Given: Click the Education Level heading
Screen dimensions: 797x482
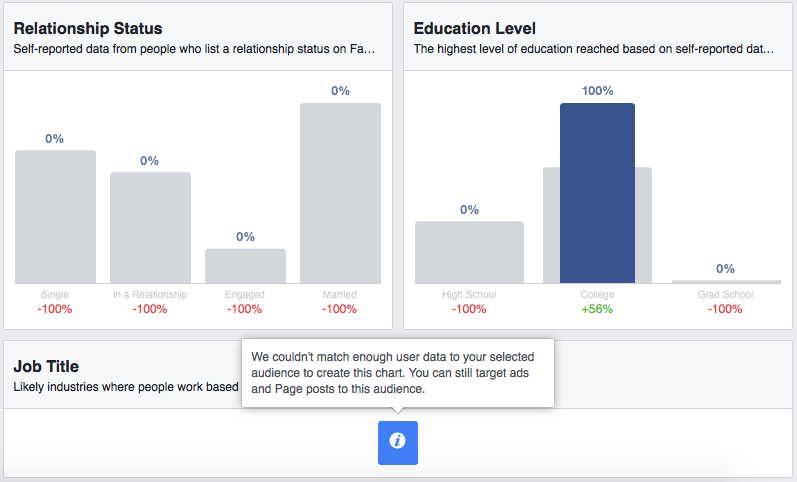Looking at the screenshot, I should (x=474, y=28).
